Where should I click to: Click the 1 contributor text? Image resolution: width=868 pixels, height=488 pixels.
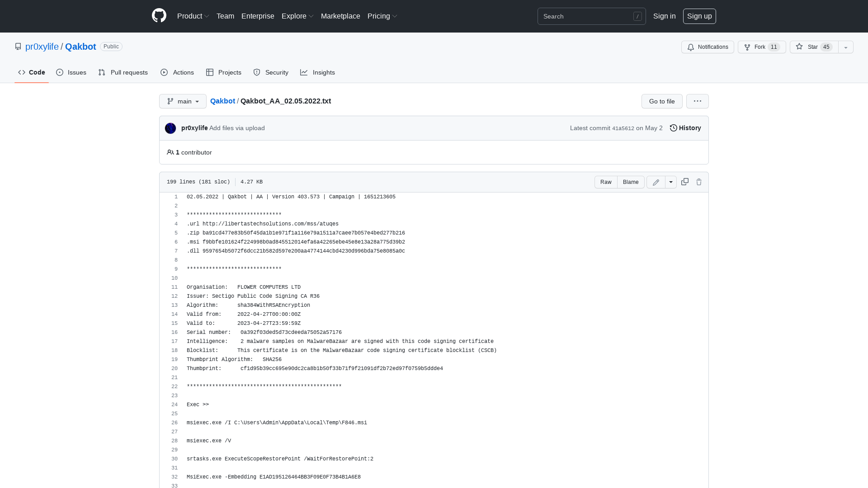(189, 152)
